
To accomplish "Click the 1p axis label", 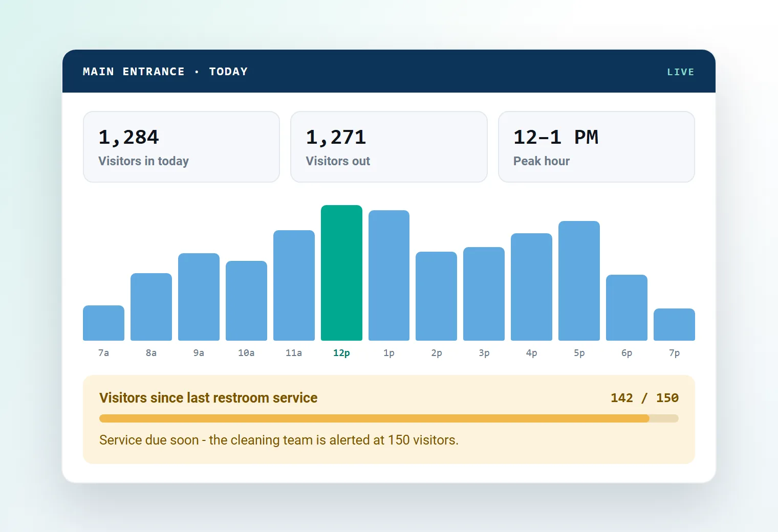I will [389, 353].
